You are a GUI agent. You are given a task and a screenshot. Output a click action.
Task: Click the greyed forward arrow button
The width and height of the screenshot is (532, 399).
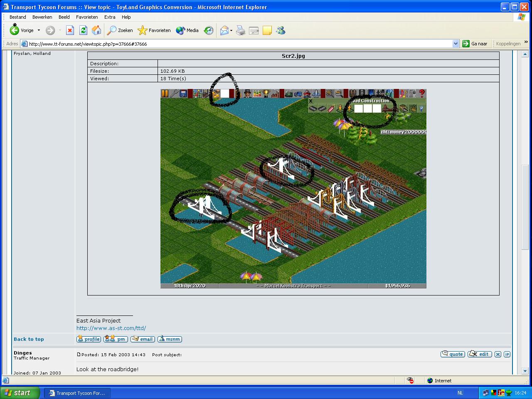(50, 30)
